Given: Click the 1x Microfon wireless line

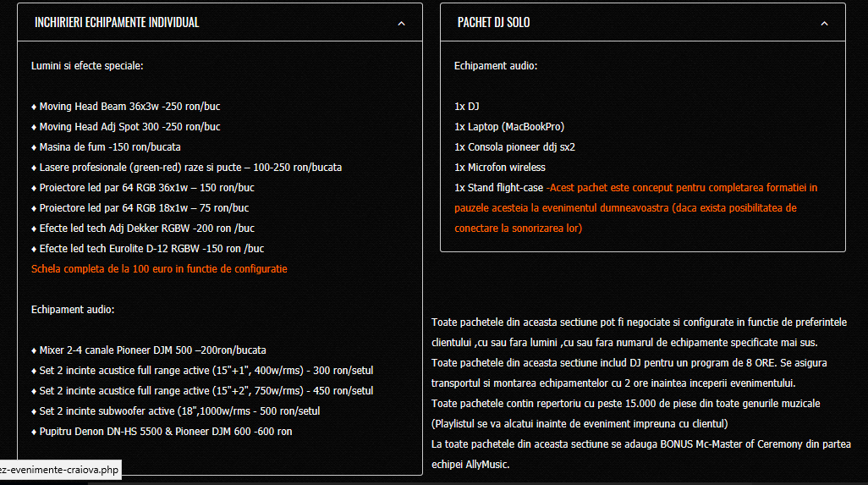Looking at the screenshot, I should point(500,168).
